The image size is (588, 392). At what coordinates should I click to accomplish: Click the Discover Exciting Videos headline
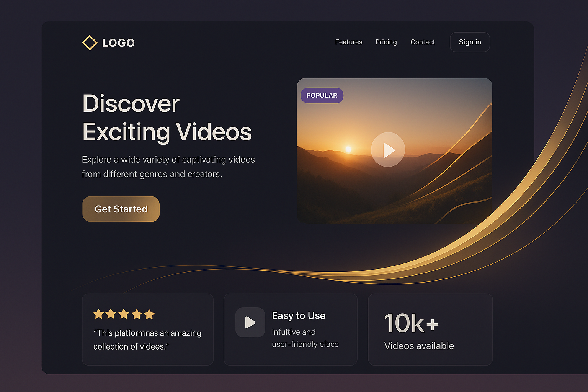(167, 118)
